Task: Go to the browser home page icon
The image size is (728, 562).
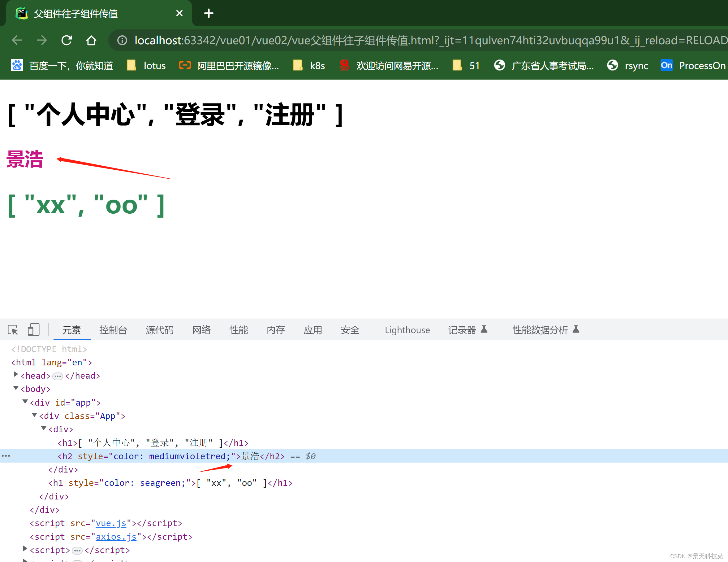Action: (x=91, y=40)
